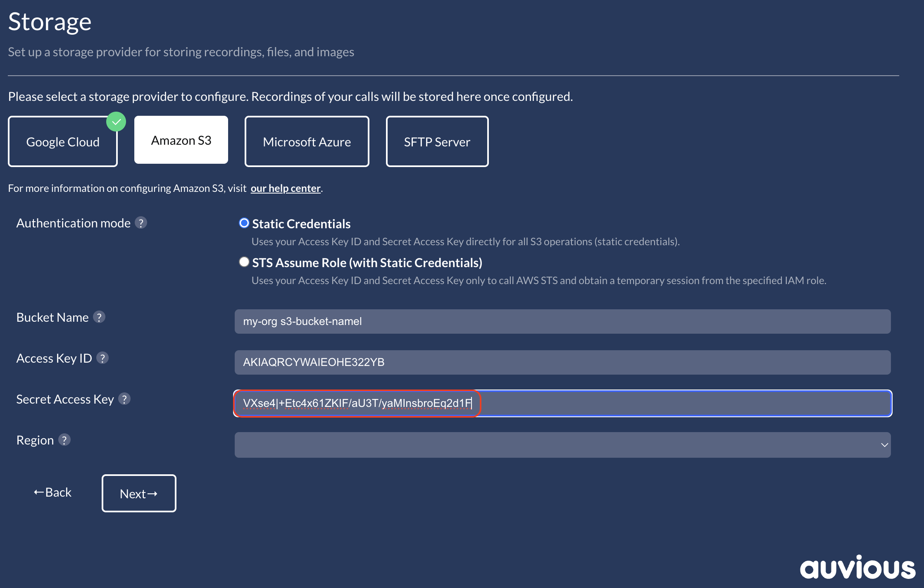Click the Bucket Name input field
The height and width of the screenshot is (588, 924).
pyautogui.click(x=562, y=321)
